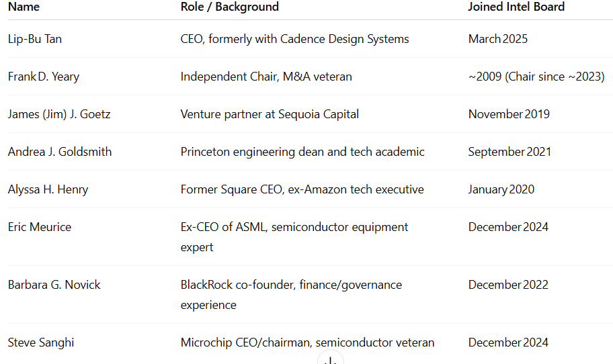Viewport: 613px width, 364px height.
Task: Click Venture partner at Sequoia Capital text
Action: [x=270, y=114]
